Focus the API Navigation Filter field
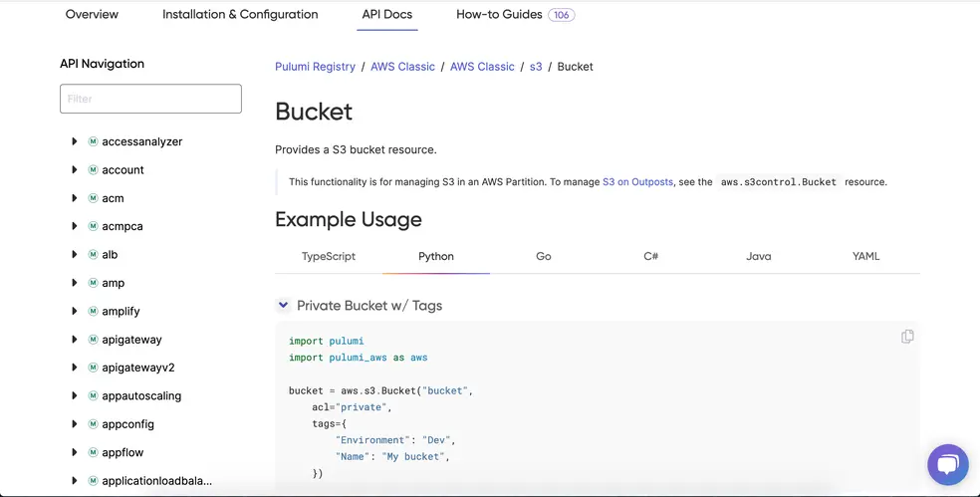The width and height of the screenshot is (980, 497). point(150,99)
